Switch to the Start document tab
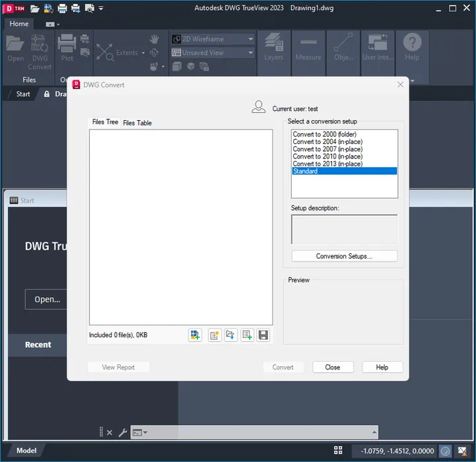 [x=22, y=94]
